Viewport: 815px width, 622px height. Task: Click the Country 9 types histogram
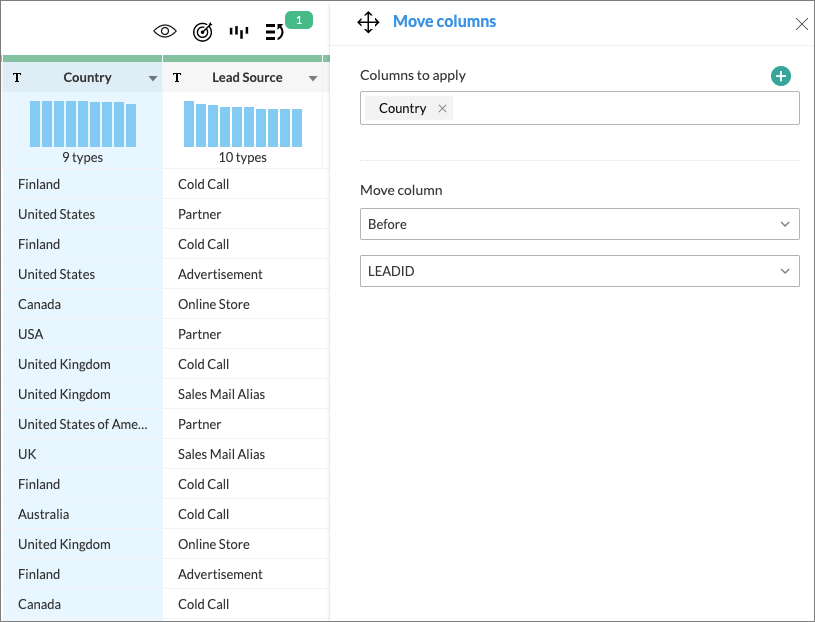click(x=82, y=124)
